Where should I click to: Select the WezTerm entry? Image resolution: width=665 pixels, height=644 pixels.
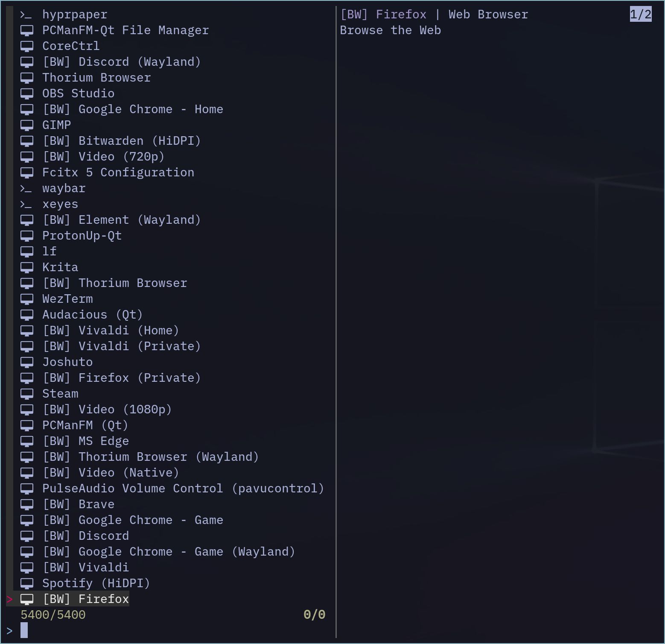(x=67, y=299)
